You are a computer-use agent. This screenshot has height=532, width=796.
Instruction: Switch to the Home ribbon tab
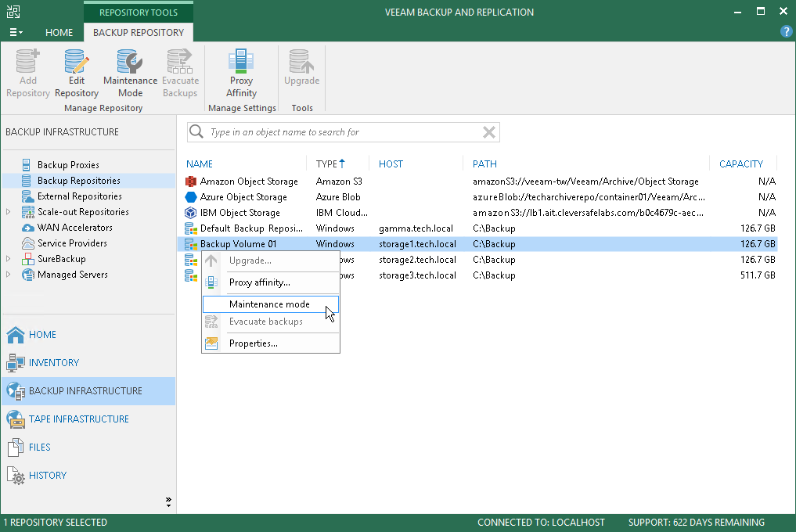point(59,33)
